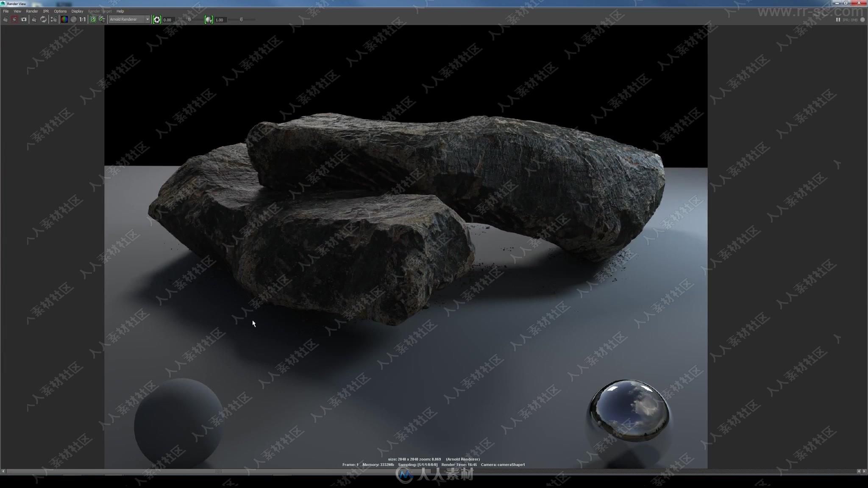Minimize the Render View window
Screen dimensions: 868x488
(837, 3)
